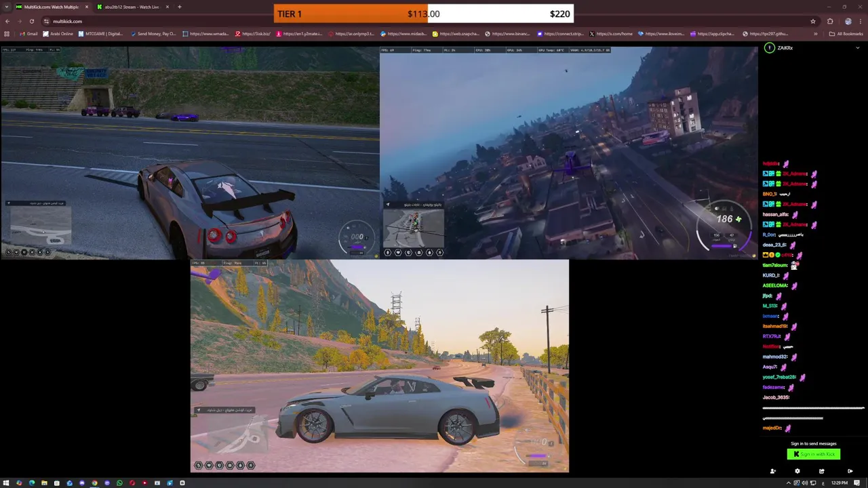The image size is (868, 488).
Task: Click the ZAiKRx channel avatar in chat header
Action: (x=769, y=48)
